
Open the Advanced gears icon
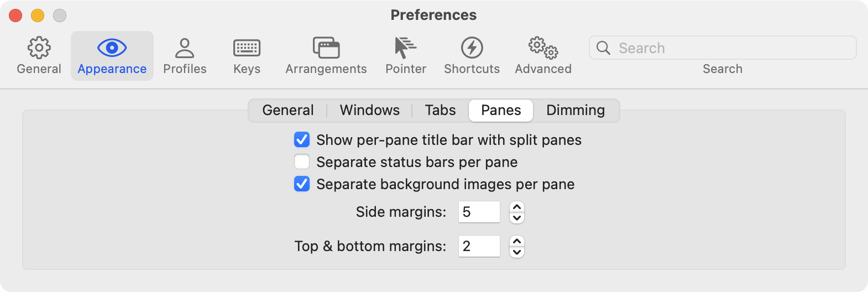click(x=543, y=48)
